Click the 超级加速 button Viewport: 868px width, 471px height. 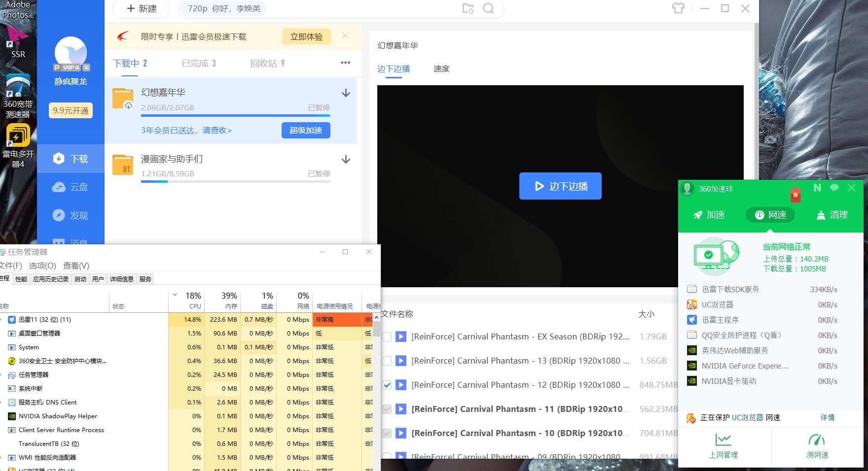click(x=306, y=130)
